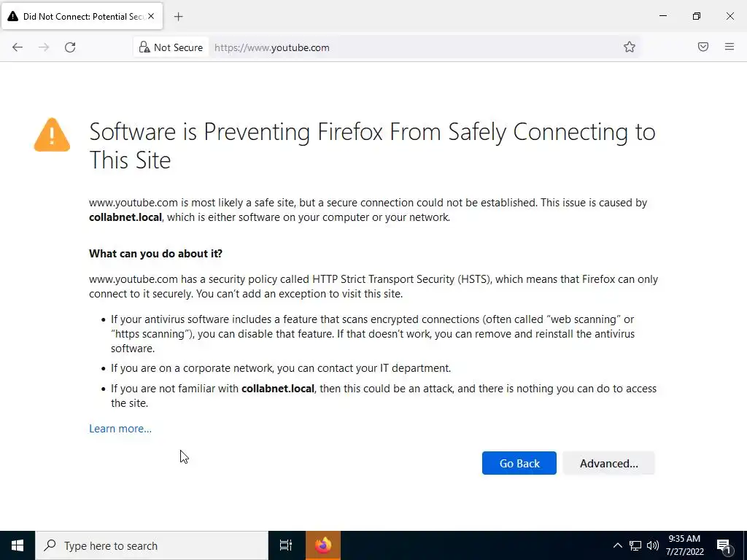747x560 pixels.
Task: Open the Save to Pocket icon
Action: pyautogui.click(x=703, y=47)
